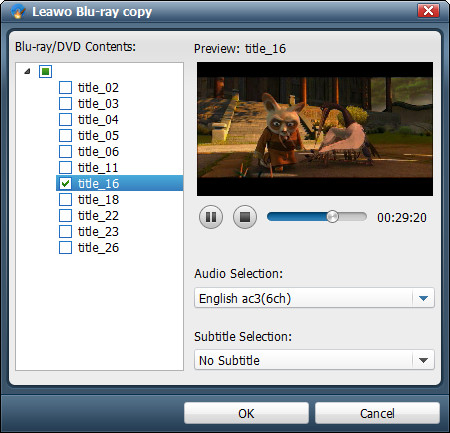Select the title_11 tree label

point(98,168)
